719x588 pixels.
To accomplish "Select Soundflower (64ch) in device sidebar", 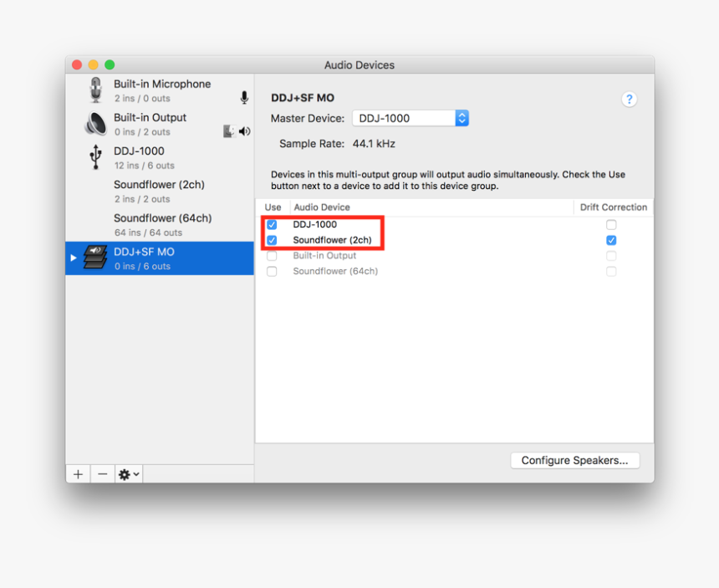I will (160, 225).
